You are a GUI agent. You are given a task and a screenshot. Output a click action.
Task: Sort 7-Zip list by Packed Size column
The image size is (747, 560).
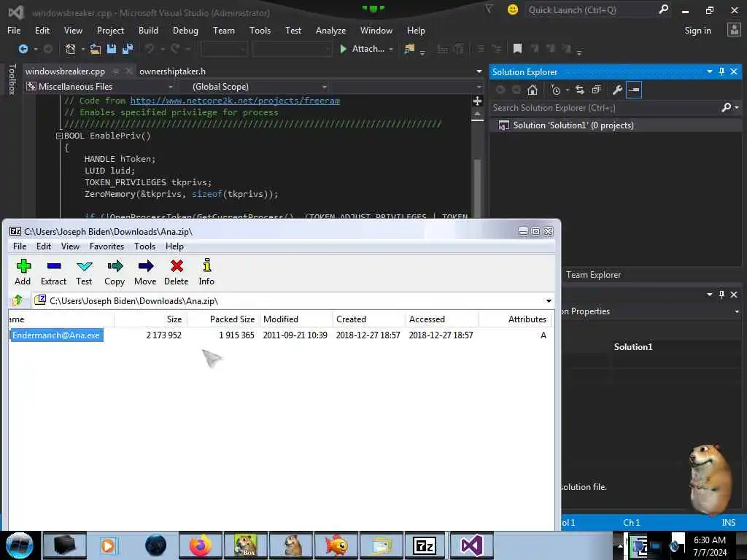[223, 319]
